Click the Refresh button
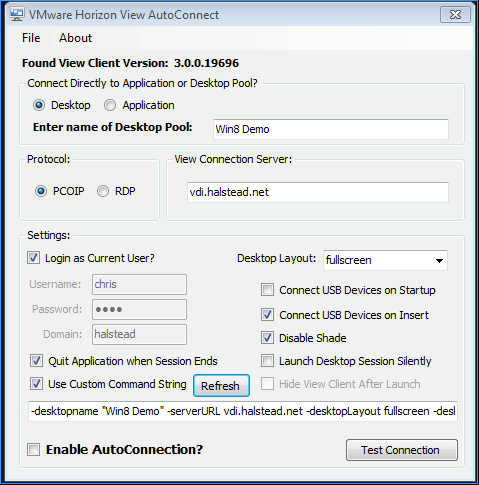The height and width of the screenshot is (485, 479). [221, 386]
